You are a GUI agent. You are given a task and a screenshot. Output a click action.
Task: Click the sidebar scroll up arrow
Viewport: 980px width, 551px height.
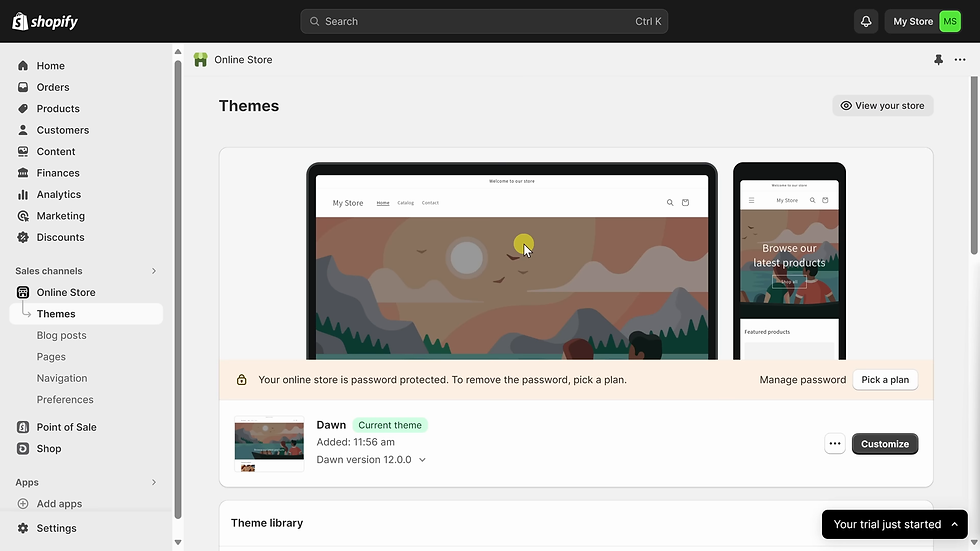pyautogui.click(x=178, y=52)
